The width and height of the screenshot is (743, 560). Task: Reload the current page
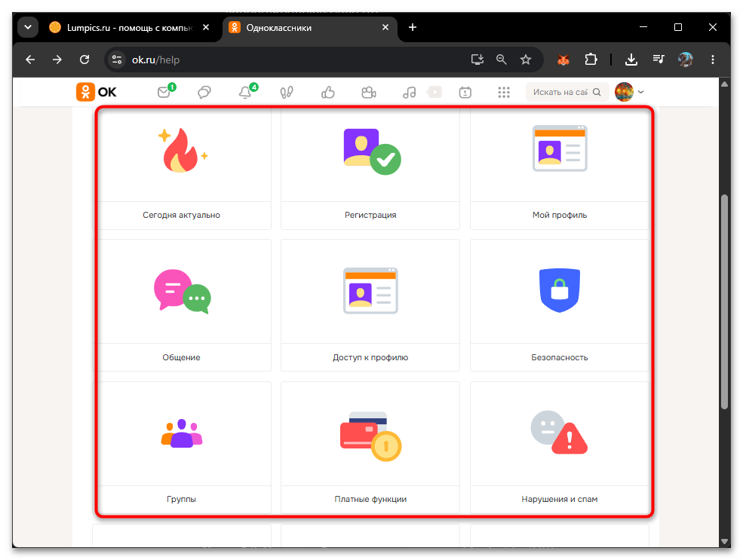[84, 60]
